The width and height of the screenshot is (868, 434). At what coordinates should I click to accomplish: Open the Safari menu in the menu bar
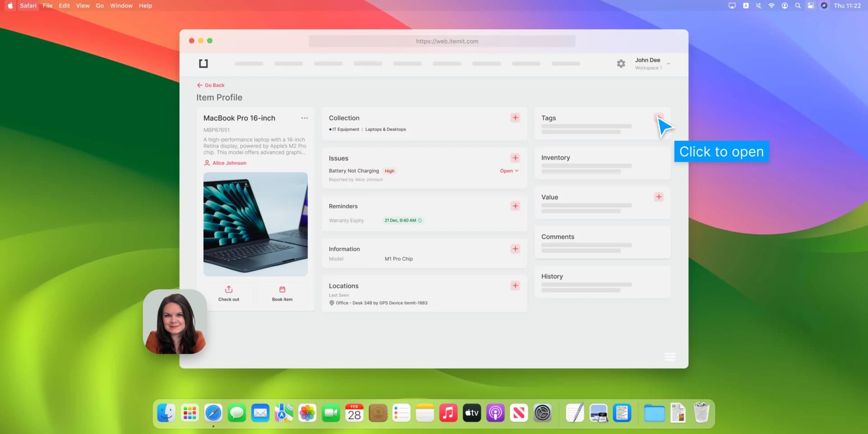(x=28, y=5)
